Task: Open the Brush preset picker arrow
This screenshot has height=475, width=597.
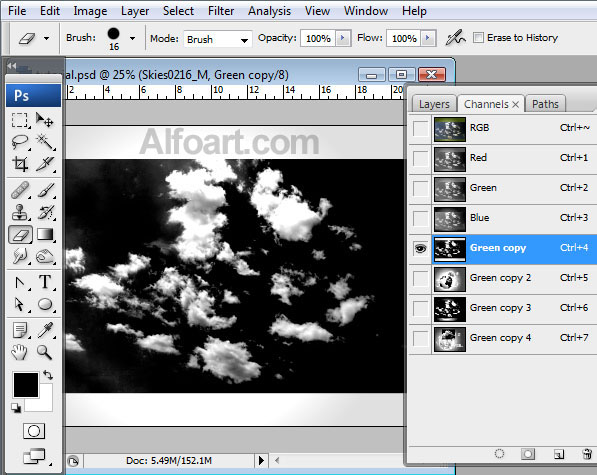Action: pos(132,38)
